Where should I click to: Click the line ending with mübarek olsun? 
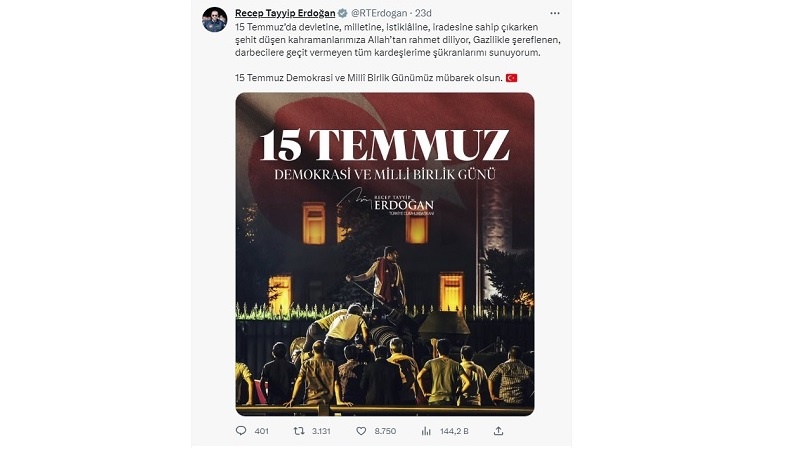click(368, 78)
